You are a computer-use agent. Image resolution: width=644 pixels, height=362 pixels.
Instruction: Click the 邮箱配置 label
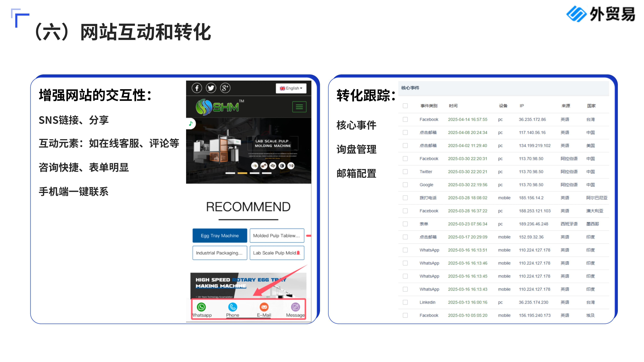pyautogui.click(x=356, y=173)
